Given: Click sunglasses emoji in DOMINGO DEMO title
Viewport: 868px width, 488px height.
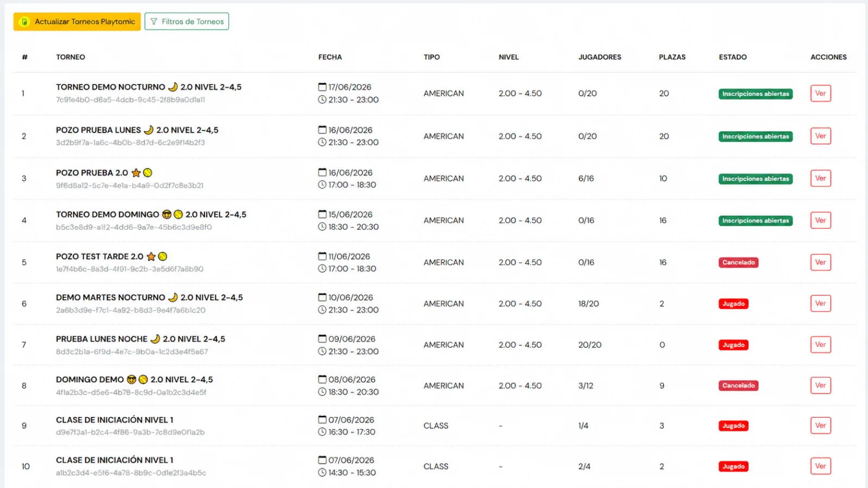Looking at the screenshot, I should tap(131, 380).
